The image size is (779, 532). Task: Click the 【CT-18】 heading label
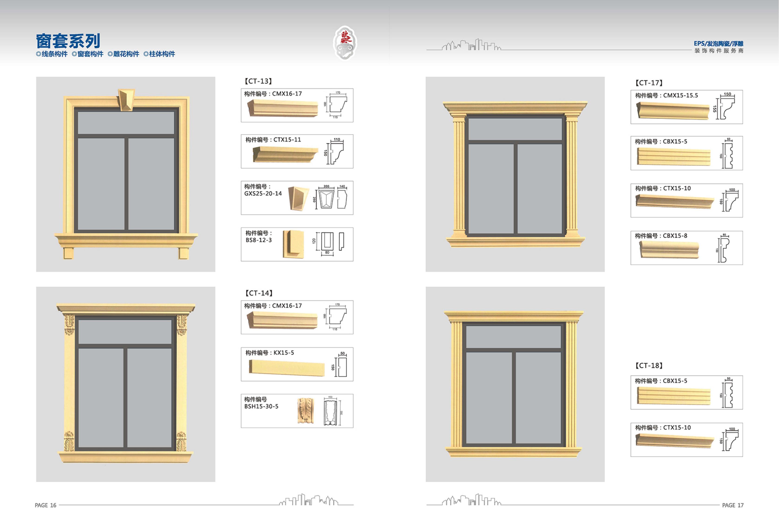pyautogui.click(x=649, y=366)
